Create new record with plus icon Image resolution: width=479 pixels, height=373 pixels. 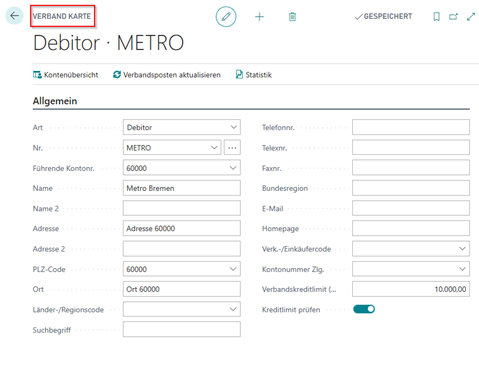pos(259,17)
